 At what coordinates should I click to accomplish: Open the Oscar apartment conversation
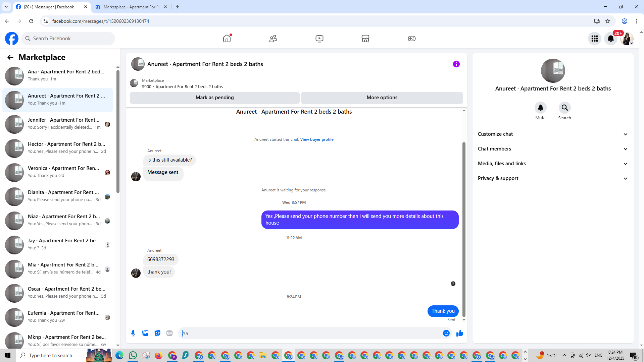(58, 293)
